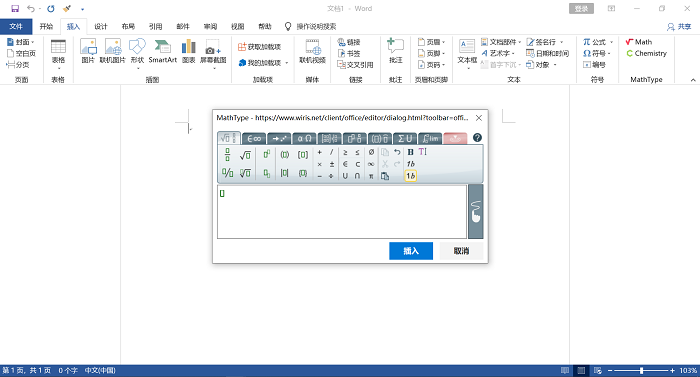Insert the subset symbol
Screen dimensions: 700x377
point(357,164)
